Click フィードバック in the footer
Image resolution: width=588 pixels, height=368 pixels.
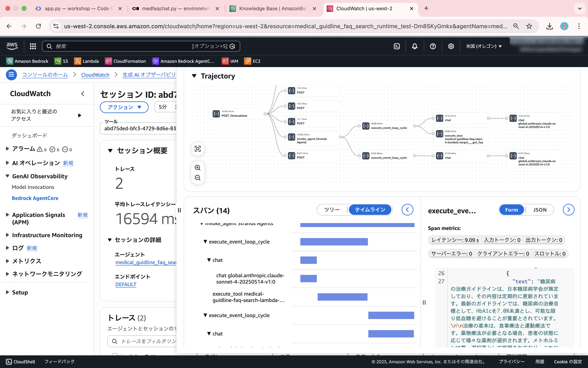click(60, 362)
